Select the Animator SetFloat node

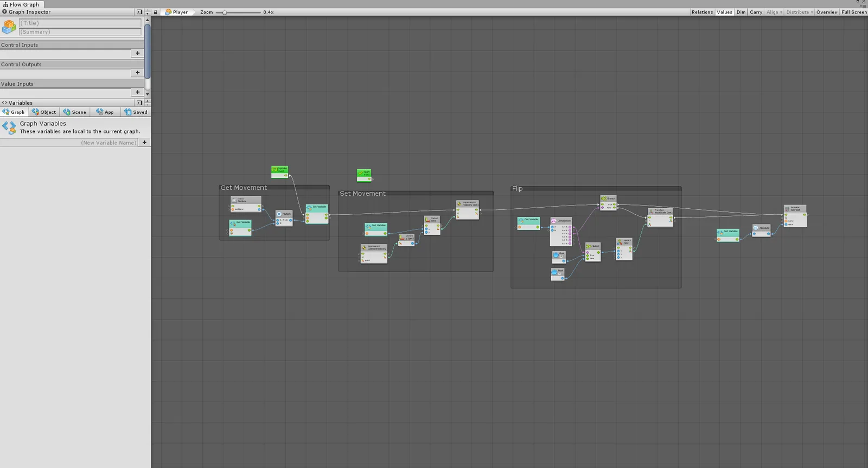[795, 216]
